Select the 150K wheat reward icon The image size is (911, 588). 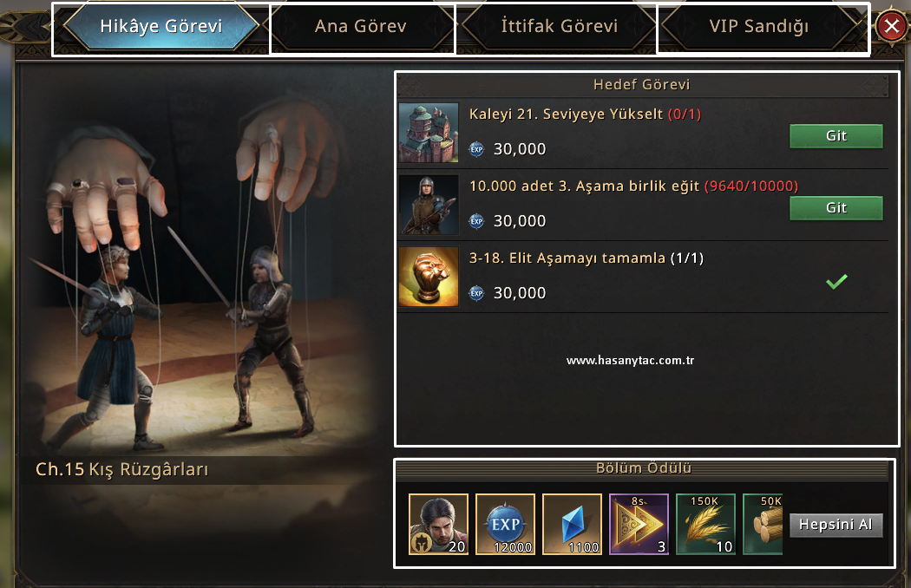click(x=706, y=524)
